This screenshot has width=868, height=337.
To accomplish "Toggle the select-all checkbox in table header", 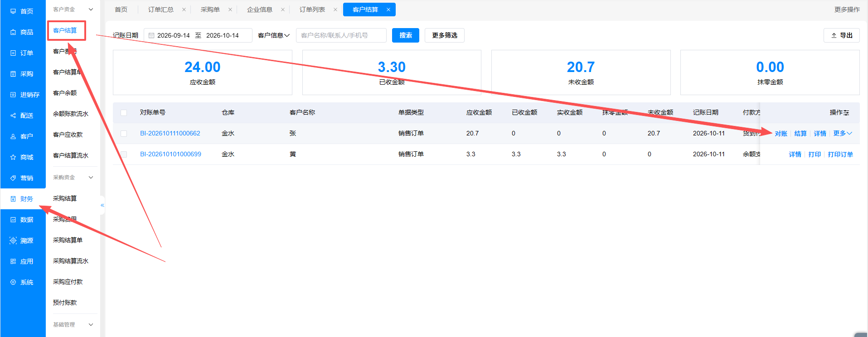I will pos(124,112).
